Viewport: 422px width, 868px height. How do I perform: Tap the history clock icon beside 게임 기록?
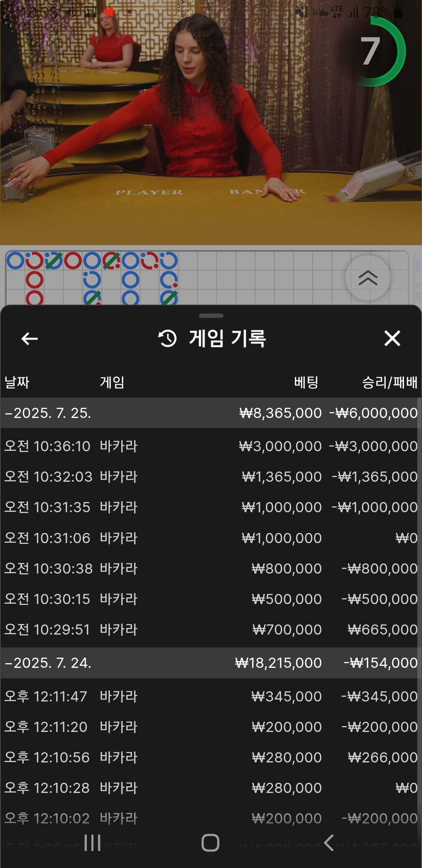click(168, 339)
